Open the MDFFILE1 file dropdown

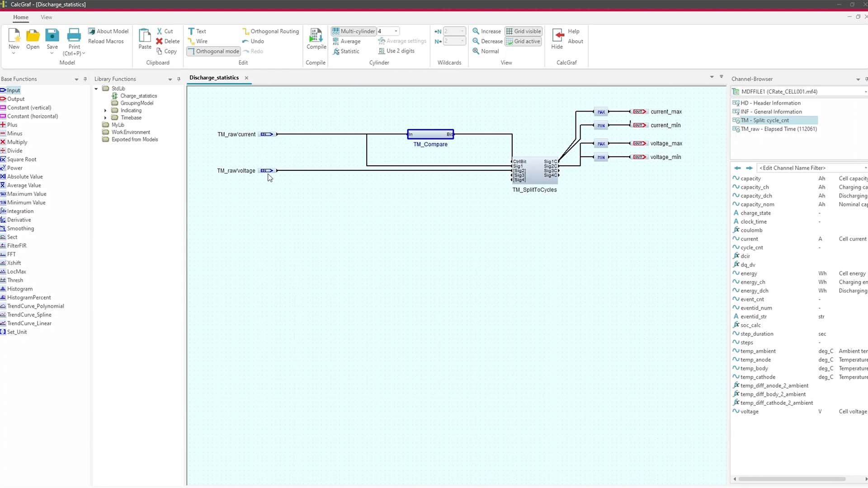(864, 91)
